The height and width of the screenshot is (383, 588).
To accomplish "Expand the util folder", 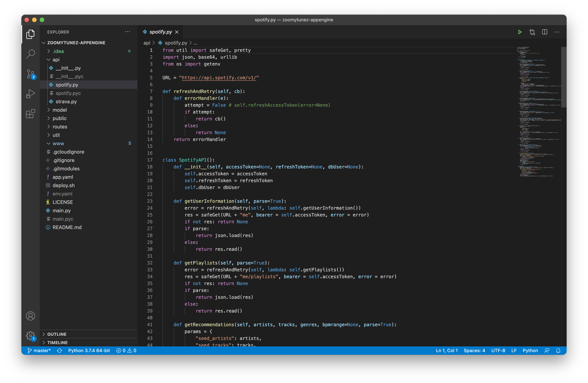I will click(x=89, y=135).
